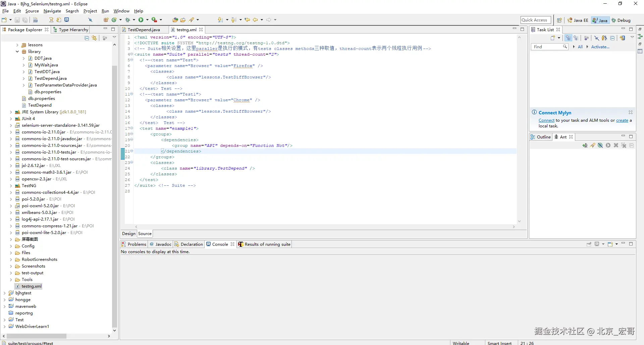The image size is (644, 345).
Task: Click the Find field in Task List
Action: tap(549, 47)
